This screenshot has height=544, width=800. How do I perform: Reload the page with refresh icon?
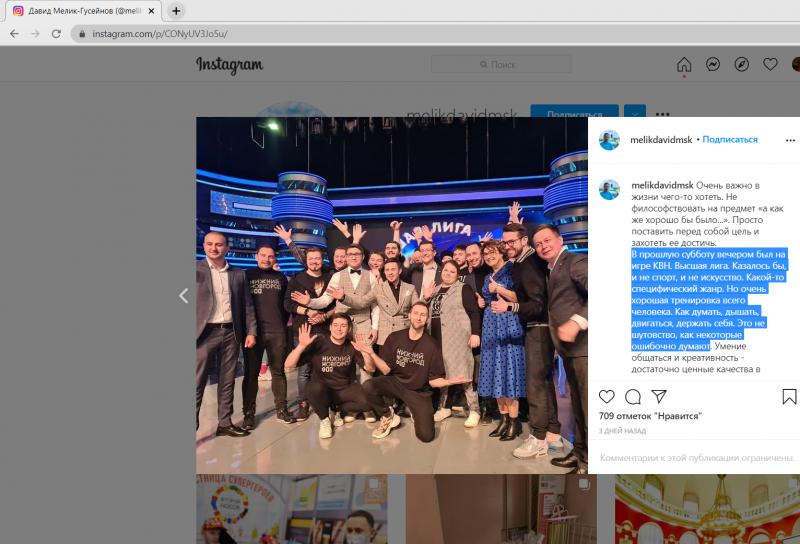[56, 34]
